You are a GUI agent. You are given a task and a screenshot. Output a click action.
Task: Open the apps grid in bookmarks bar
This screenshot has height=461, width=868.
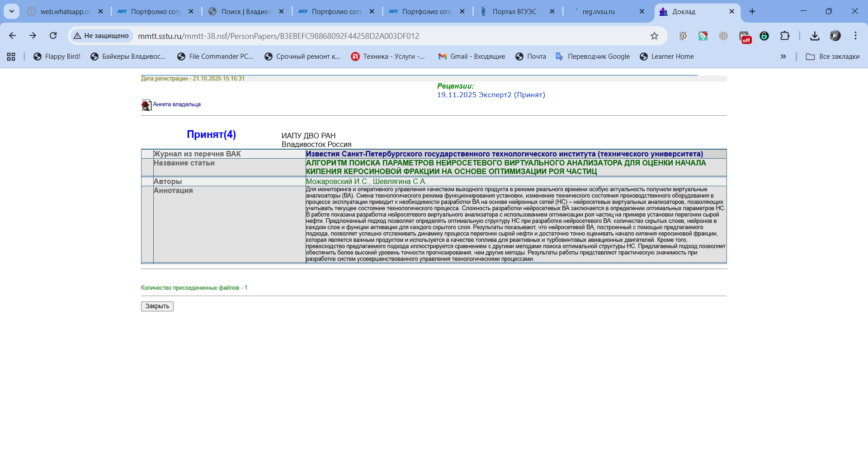tap(11, 56)
